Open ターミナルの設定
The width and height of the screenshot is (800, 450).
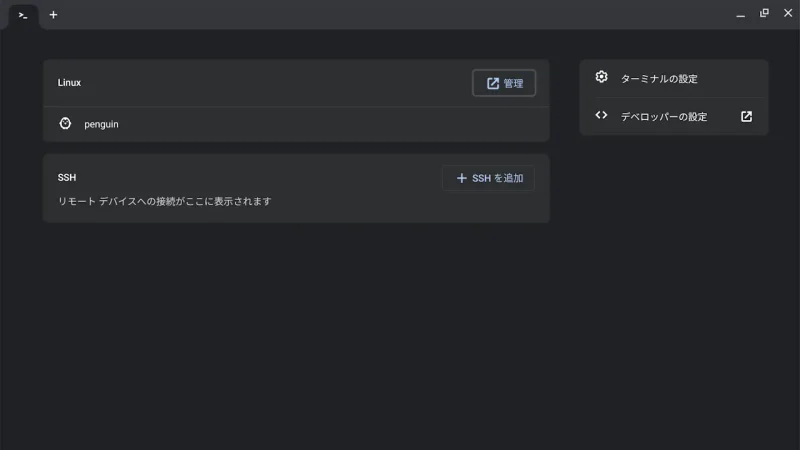tap(659, 78)
